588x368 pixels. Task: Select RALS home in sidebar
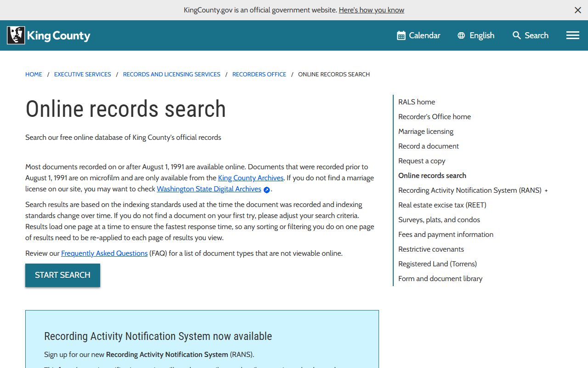point(417,102)
